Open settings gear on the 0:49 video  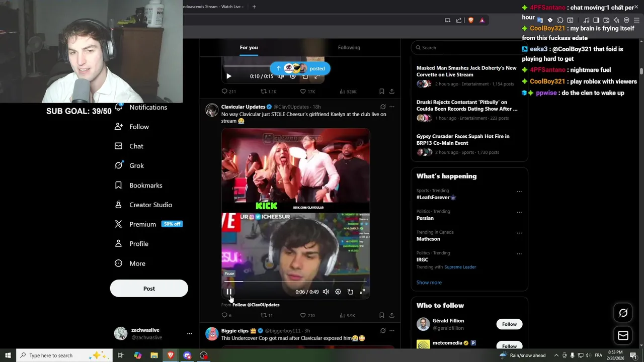[x=338, y=292]
